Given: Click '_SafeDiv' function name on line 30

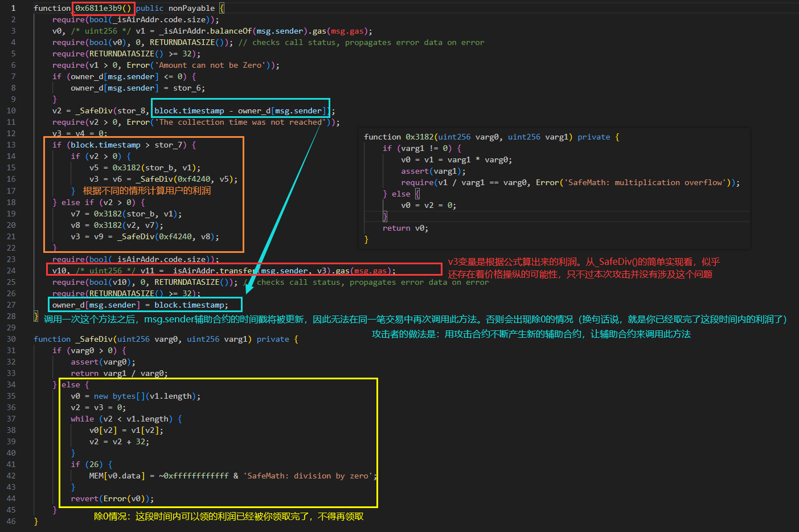Looking at the screenshot, I should tap(94, 339).
